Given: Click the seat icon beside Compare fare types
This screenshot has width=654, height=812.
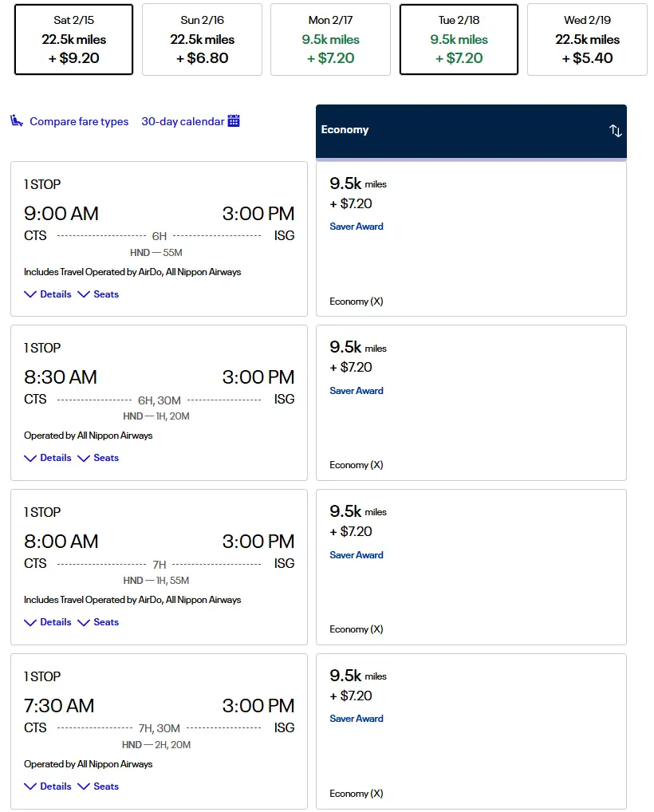Looking at the screenshot, I should click(17, 121).
